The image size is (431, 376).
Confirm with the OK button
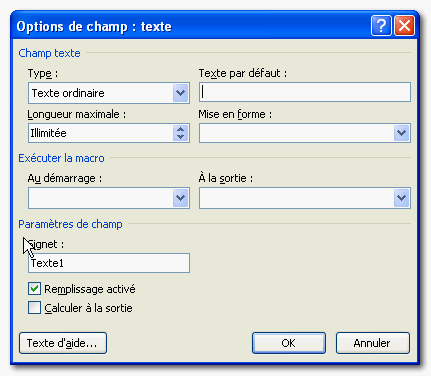289,343
